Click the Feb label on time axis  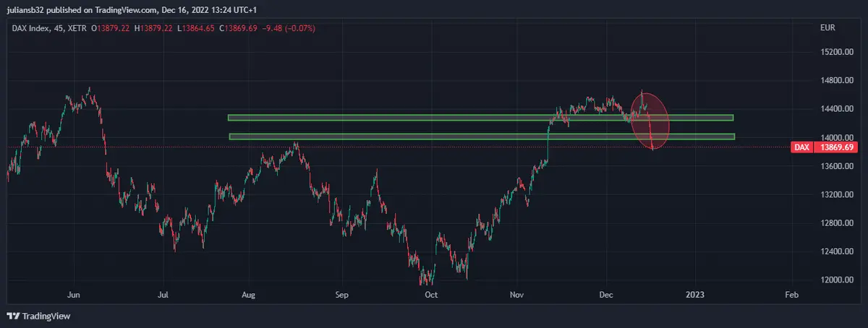pyautogui.click(x=791, y=295)
